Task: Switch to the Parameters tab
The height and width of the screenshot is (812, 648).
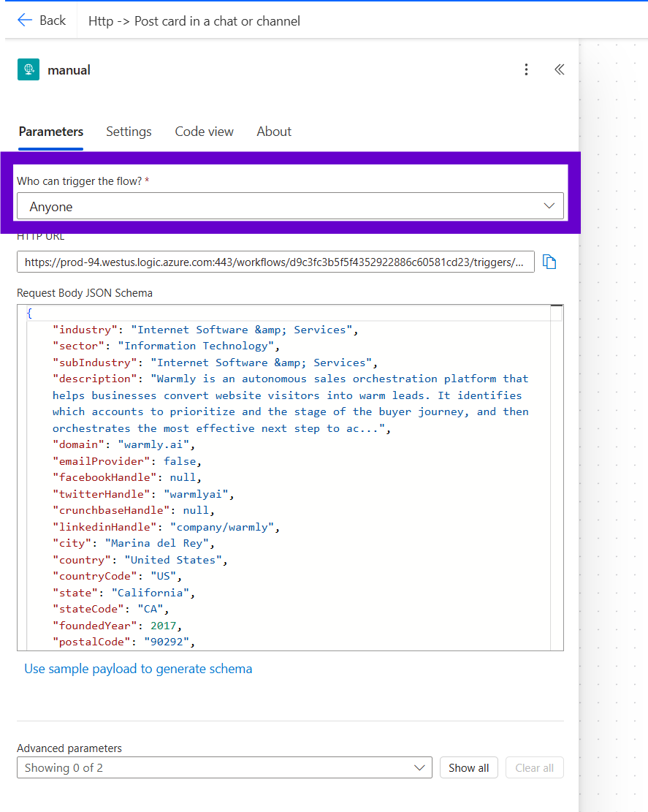Action: [51, 132]
